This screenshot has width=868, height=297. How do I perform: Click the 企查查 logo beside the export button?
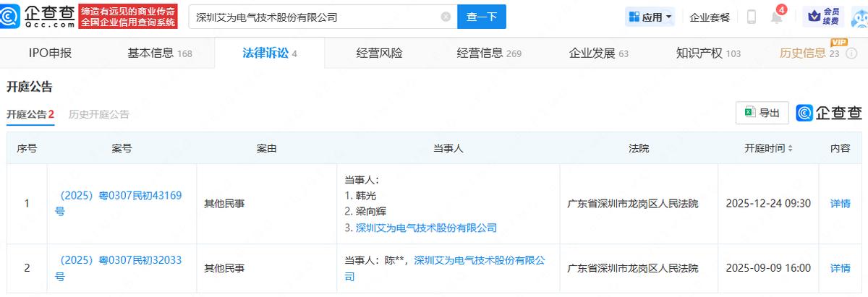(829, 113)
